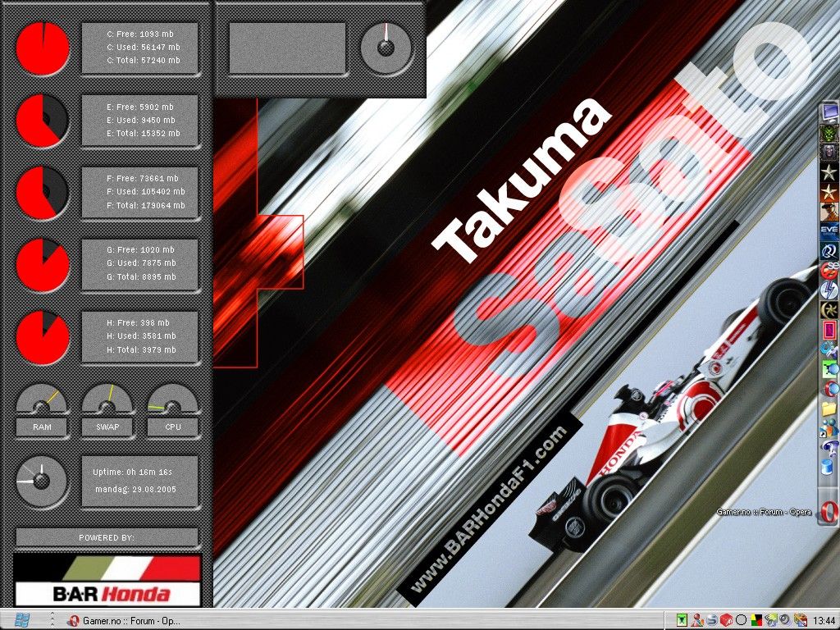The image size is (840, 630).
Task: Click the empty gray panel beside the dial
Action: point(287,48)
